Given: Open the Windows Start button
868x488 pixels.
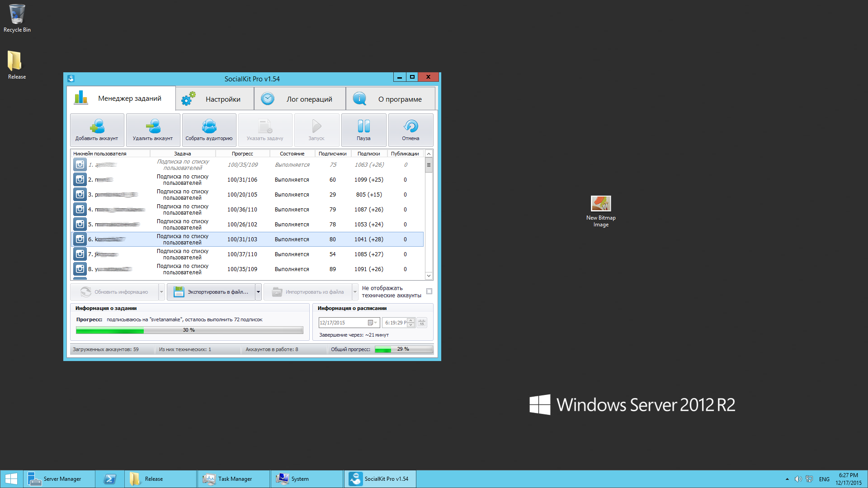Looking at the screenshot, I should point(11,479).
